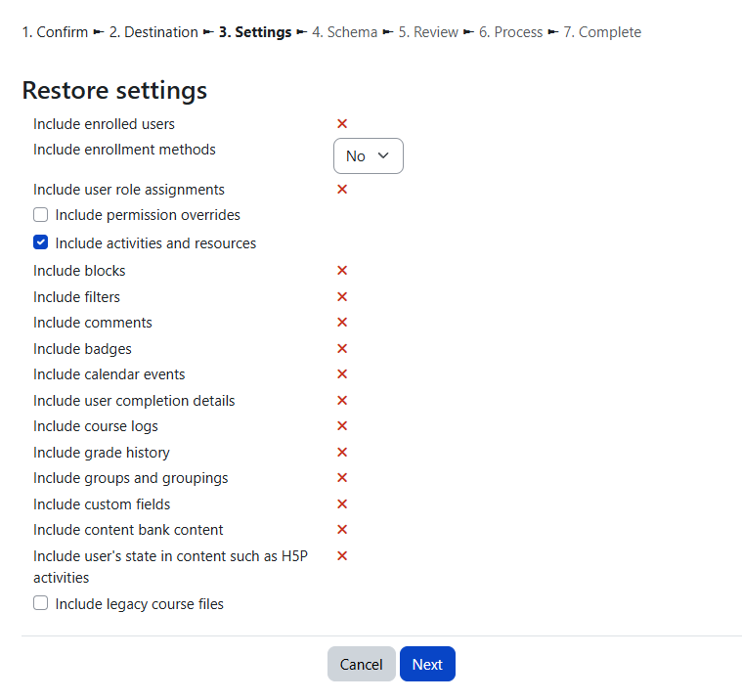Click red X beside Include course logs
This screenshot has height=700, width=742.
(342, 426)
